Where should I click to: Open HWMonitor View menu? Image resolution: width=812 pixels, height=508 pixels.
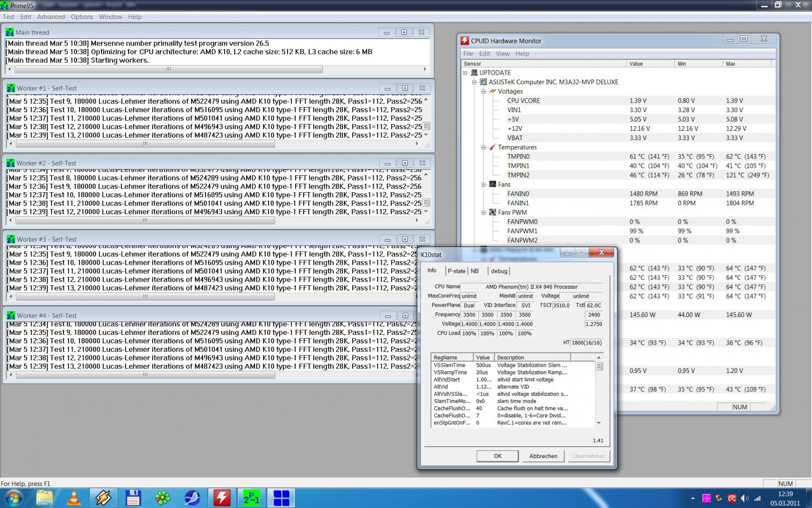coord(503,54)
